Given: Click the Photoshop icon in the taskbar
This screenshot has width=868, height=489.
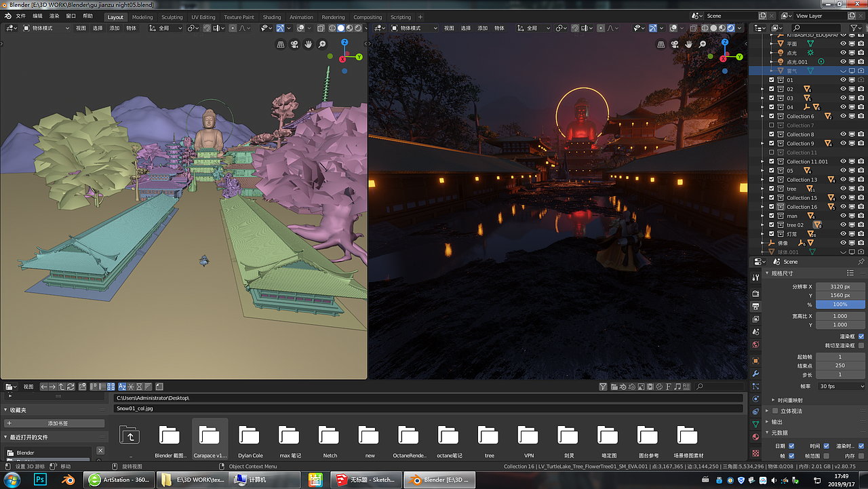Looking at the screenshot, I should [39, 480].
